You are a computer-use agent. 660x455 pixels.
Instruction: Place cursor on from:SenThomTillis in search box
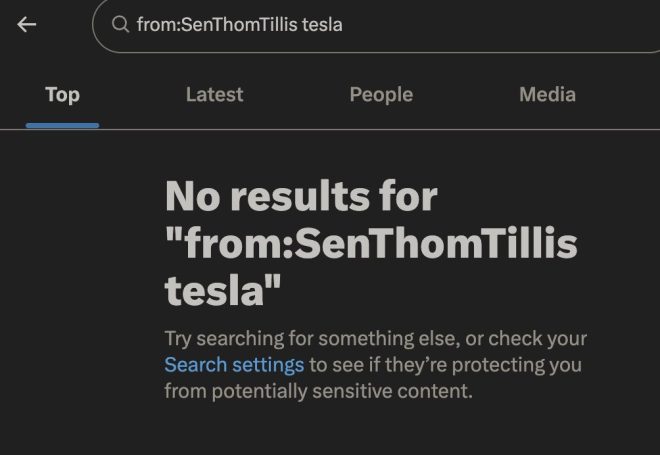(x=217, y=24)
